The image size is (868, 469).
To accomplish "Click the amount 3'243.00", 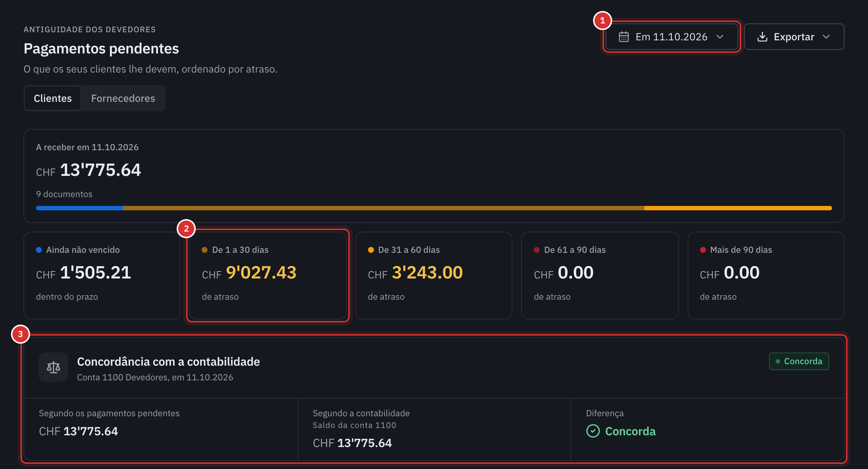I will (427, 273).
